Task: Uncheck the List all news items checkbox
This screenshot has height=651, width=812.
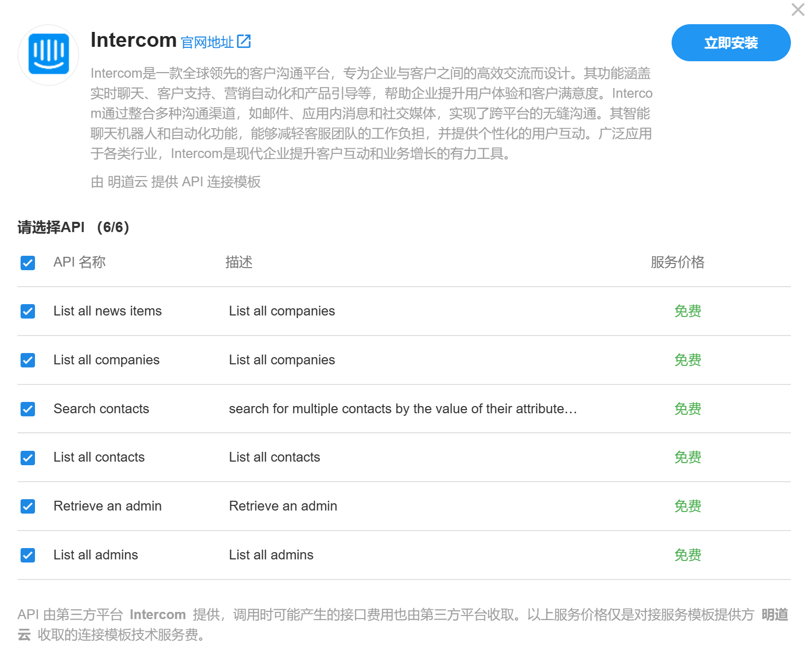Action: [28, 311]
